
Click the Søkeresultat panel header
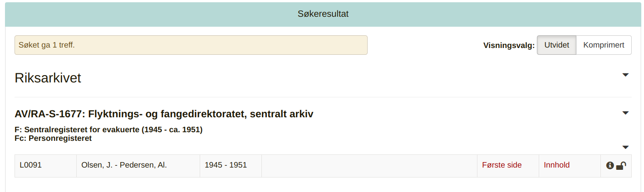[x=323, y=14]
